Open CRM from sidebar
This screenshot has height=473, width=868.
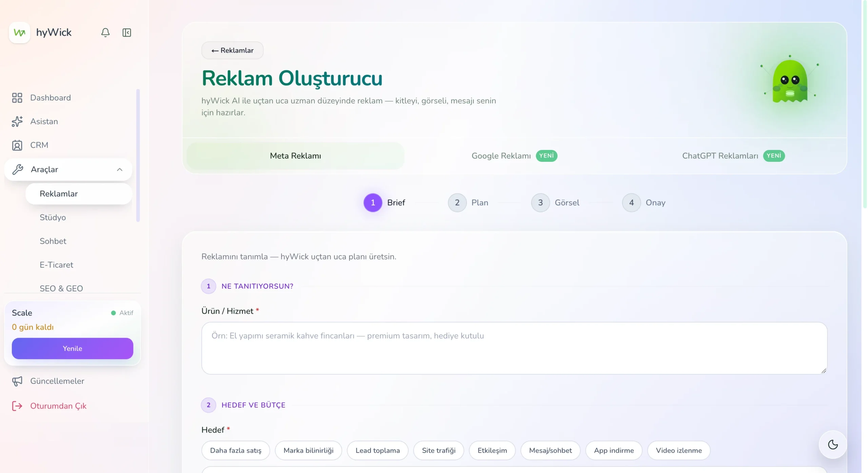coord(68,145)
